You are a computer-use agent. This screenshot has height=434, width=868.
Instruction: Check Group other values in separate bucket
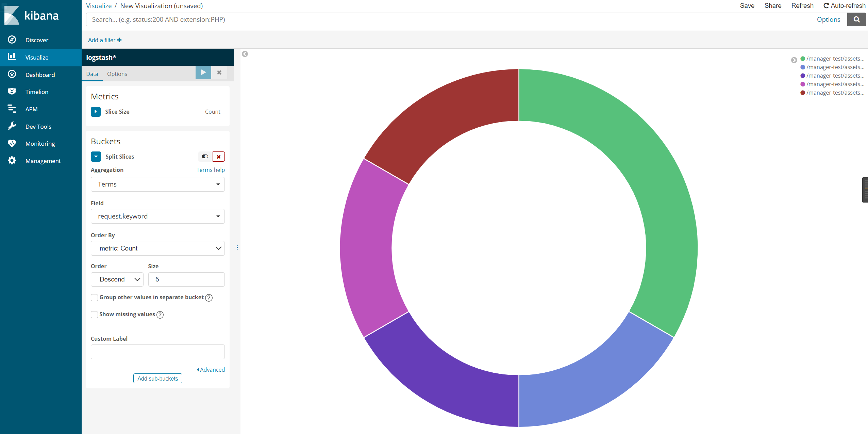click(95, 298)
